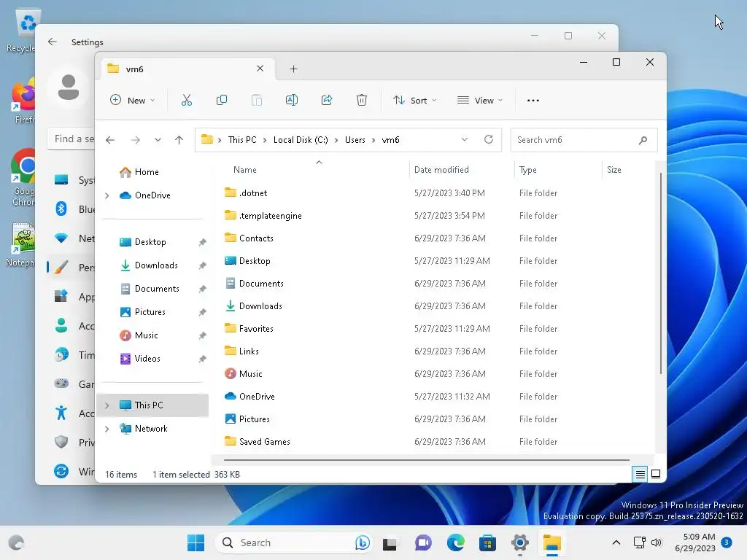Click the search magnifier in Explorer
The height and width of the screenshot is (560, 747).
click(x=643, y=140)
